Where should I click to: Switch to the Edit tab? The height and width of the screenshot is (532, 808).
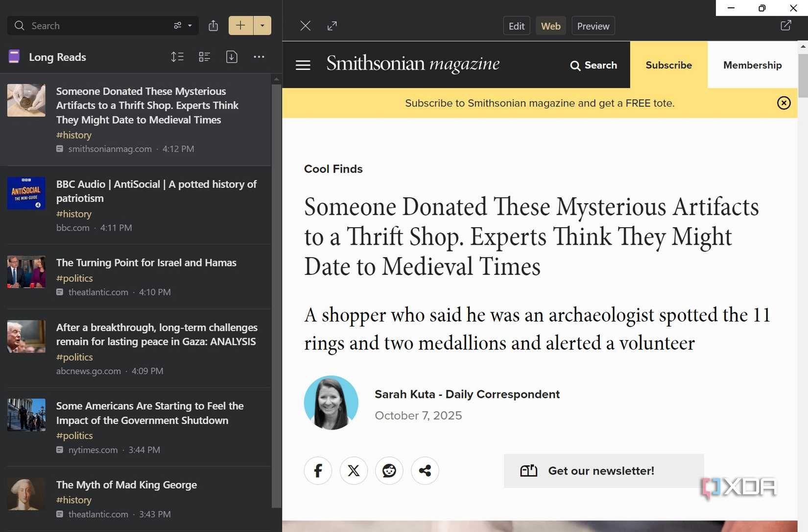click(x=516, y=25)
